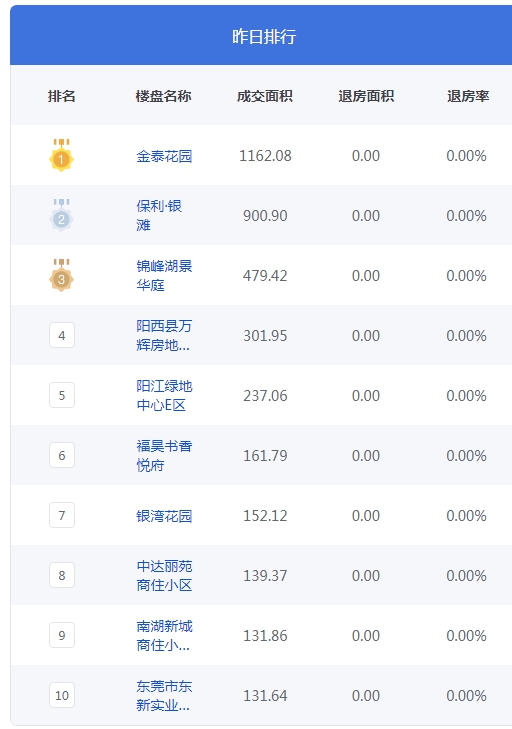Click the silver second-place medal icon
The image size is (512, 729).
tap(61, 215)
